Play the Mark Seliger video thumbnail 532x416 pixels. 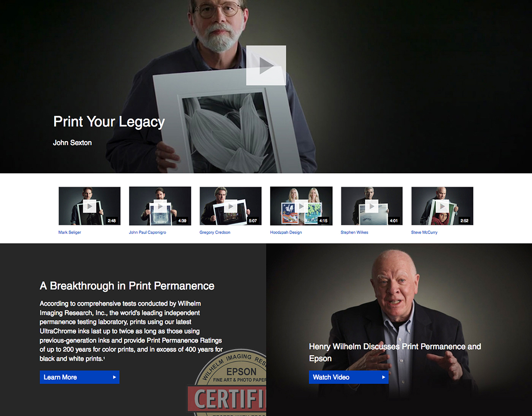(90, 206)
